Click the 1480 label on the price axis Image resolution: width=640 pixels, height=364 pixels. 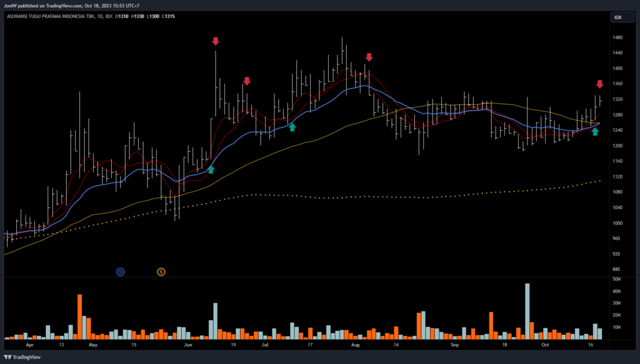pos(617,37)
